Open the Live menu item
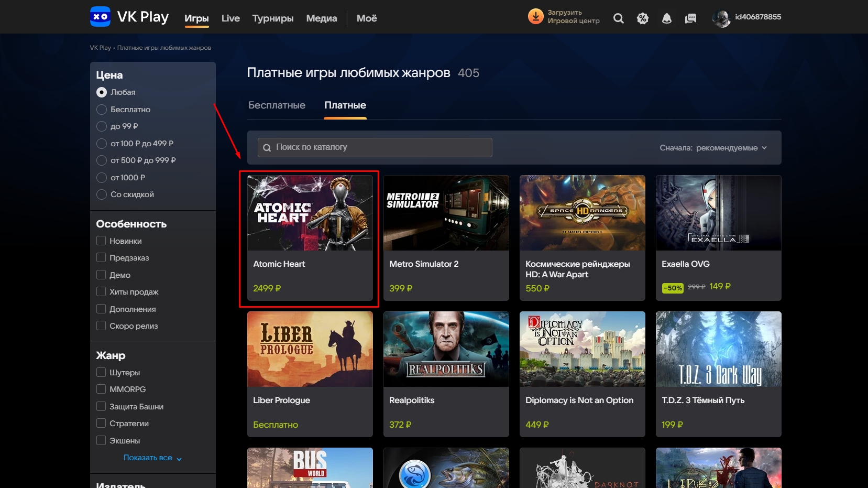868x488 pixels. pyautogui.click(x=230, y=18)
